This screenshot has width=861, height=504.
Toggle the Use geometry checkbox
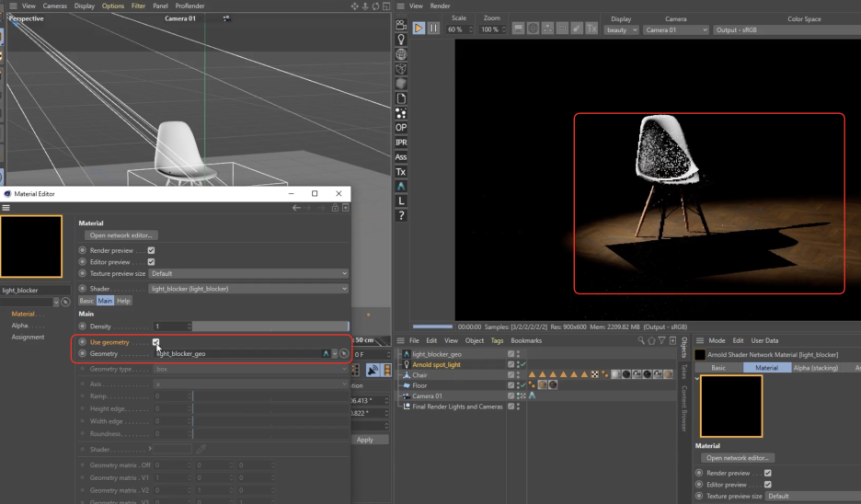pos(156,342)
